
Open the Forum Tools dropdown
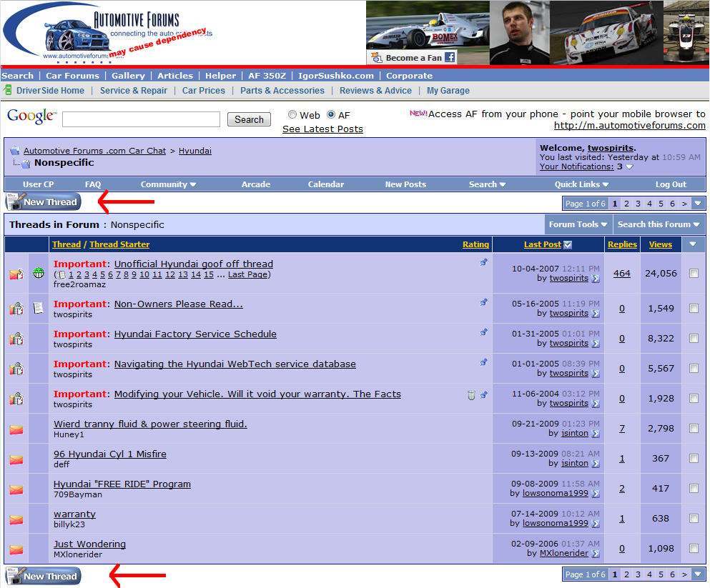578,224
